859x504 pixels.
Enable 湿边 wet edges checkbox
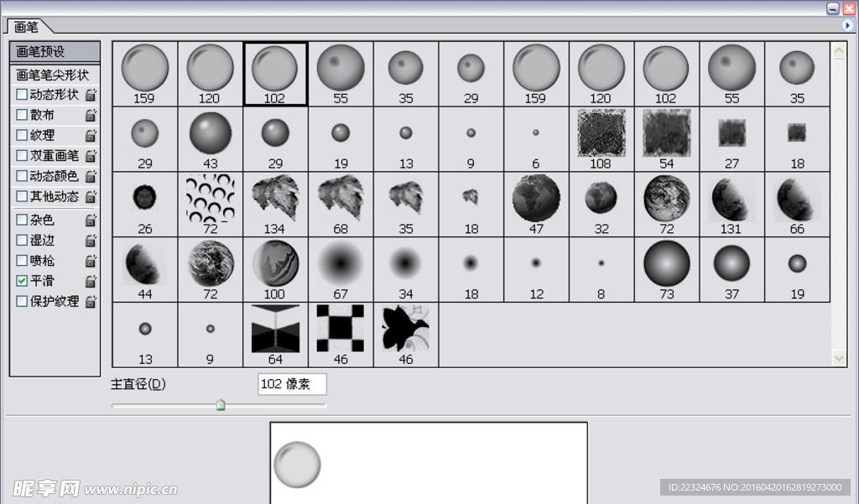point(22,240)
